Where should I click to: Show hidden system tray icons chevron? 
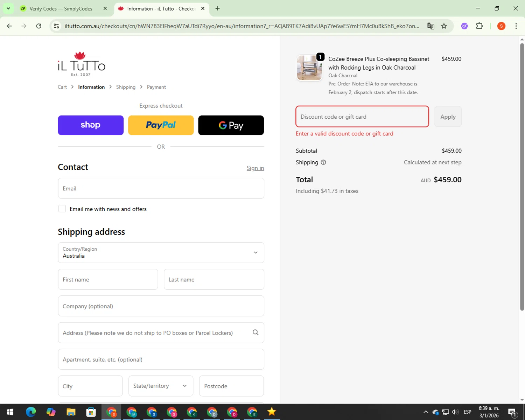(x=426, y=412)
